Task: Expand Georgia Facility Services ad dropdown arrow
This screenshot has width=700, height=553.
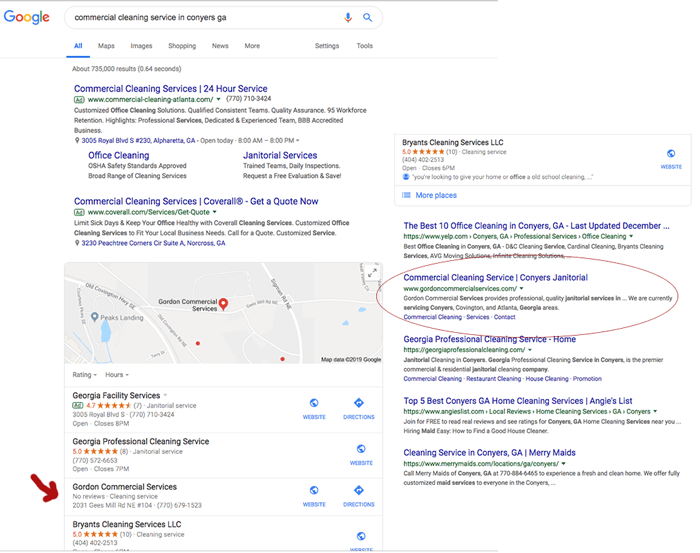Action: (x=165, y=395)
